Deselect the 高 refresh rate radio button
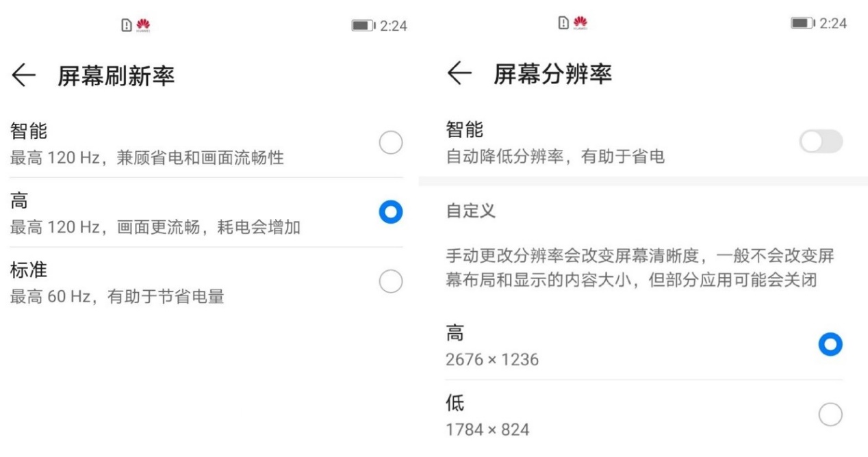The height and width of the screenshot is (457, 868). [x=389, y=213]
